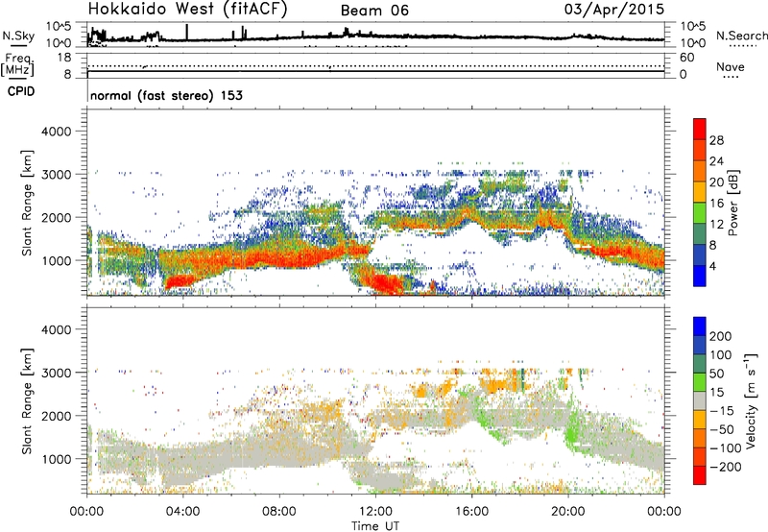The width and height of the screenshot is (768, 532).
Task: Click the "60" Nave axis tick
Action: pos(686,58)
